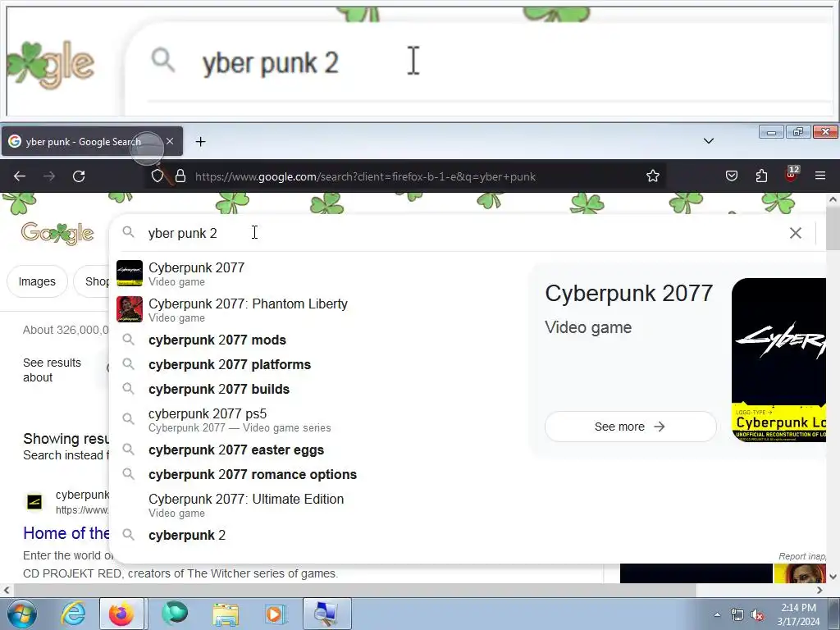Image resolution: width=840 pixels, height=630 pixels.
Task: Click the red extension badge showing 12
Action: pos(792,174)
